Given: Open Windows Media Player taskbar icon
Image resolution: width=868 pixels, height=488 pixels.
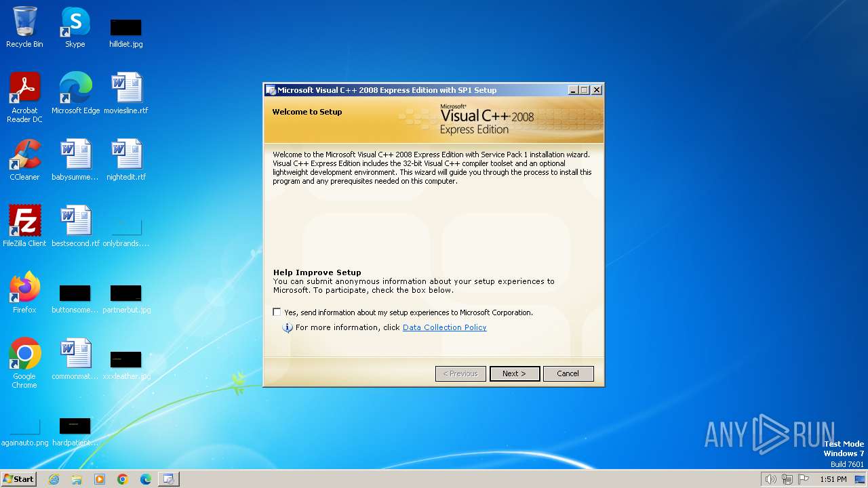Looking at the screenshot, I should tap(100, 479).
